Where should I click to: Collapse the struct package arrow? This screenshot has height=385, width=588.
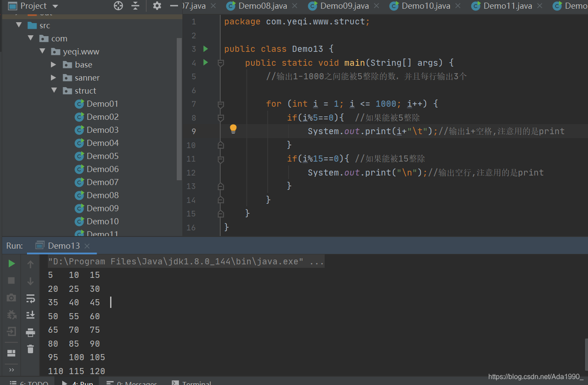click(54, 91)
